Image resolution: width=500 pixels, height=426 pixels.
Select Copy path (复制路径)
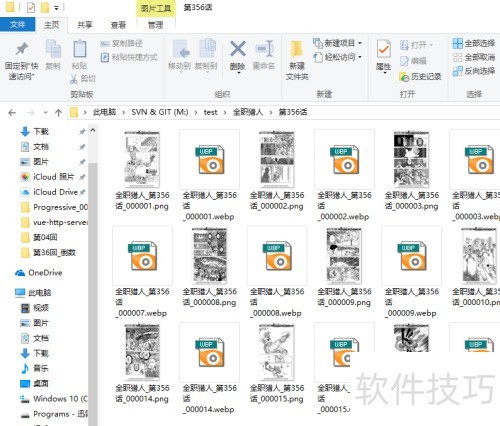pos(121,43)
